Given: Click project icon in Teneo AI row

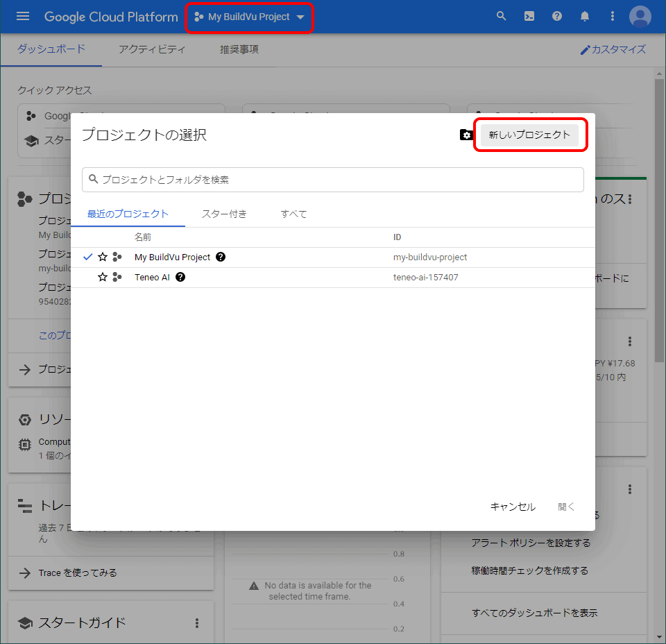Looking at the screenshot, I should (x=117, y=278).
